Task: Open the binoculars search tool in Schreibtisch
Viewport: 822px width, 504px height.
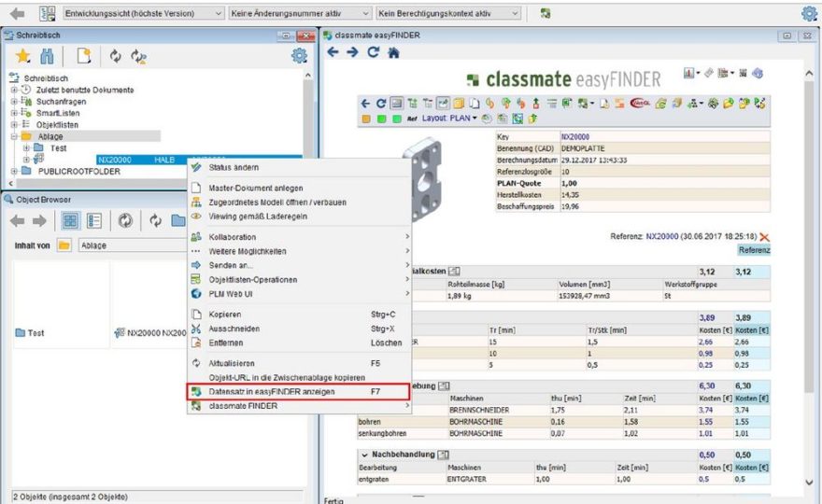Action: click(48, 56)
